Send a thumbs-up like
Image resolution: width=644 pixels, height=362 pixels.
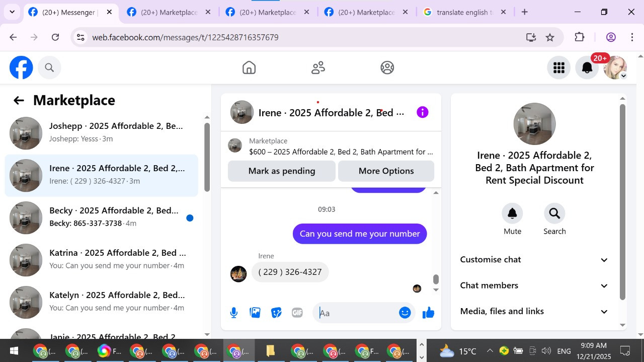pyautogui.click(x=429, y=313)
